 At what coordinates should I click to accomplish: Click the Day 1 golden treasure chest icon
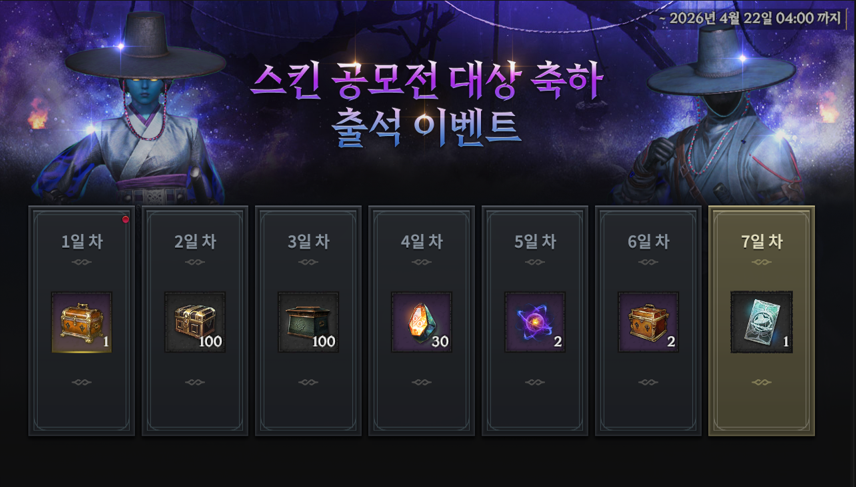point(82,322)
